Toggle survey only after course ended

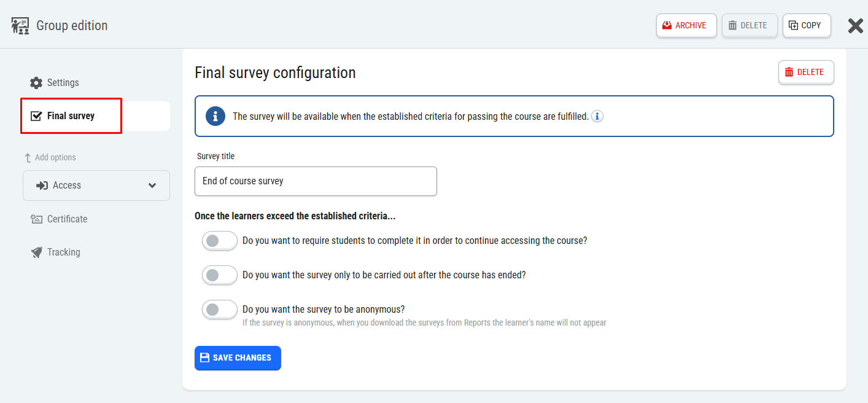click(x=219, y=275)
